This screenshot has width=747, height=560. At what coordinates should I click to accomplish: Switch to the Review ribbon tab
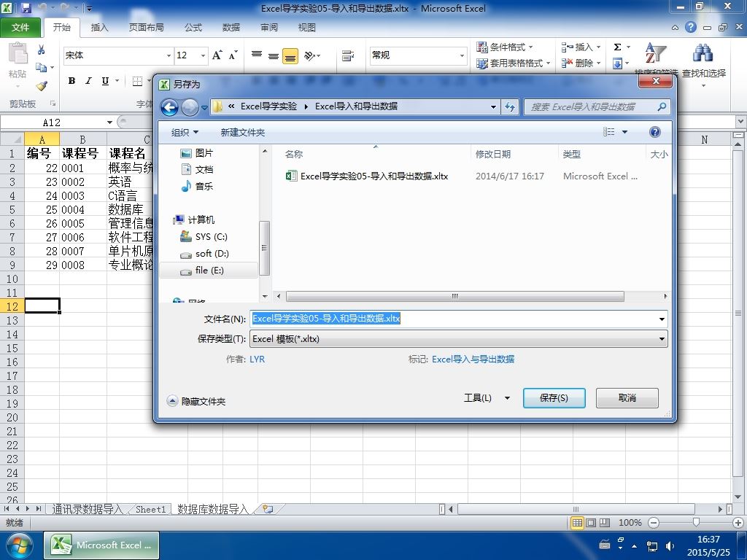[269, 28]
